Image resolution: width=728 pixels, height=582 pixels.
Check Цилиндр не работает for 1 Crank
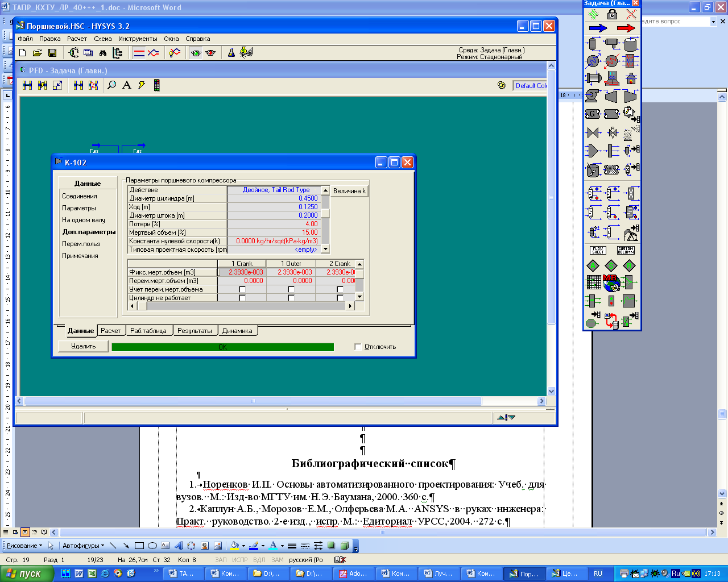point(242,298)
